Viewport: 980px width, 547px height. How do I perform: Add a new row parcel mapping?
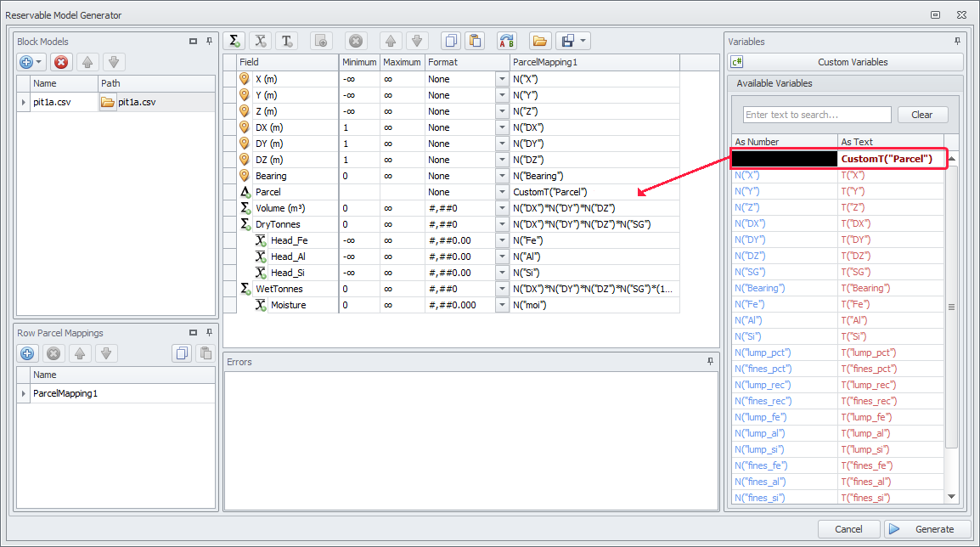(27, 354)
